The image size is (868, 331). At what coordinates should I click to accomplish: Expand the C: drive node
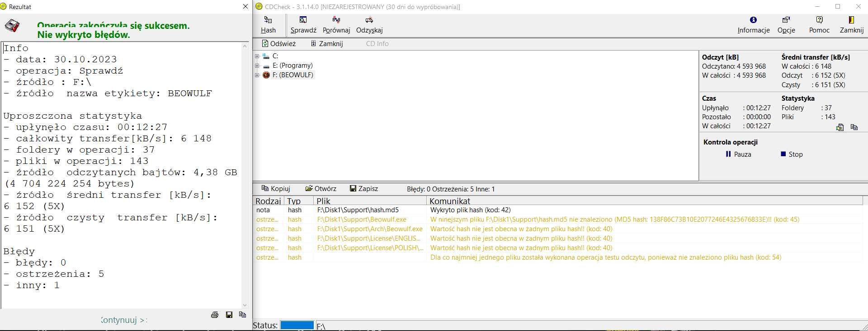point(257,56)
